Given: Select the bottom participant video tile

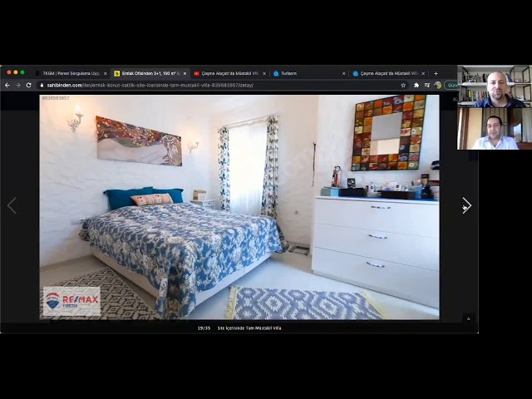Looking at the screenshot, I should 495,129.
